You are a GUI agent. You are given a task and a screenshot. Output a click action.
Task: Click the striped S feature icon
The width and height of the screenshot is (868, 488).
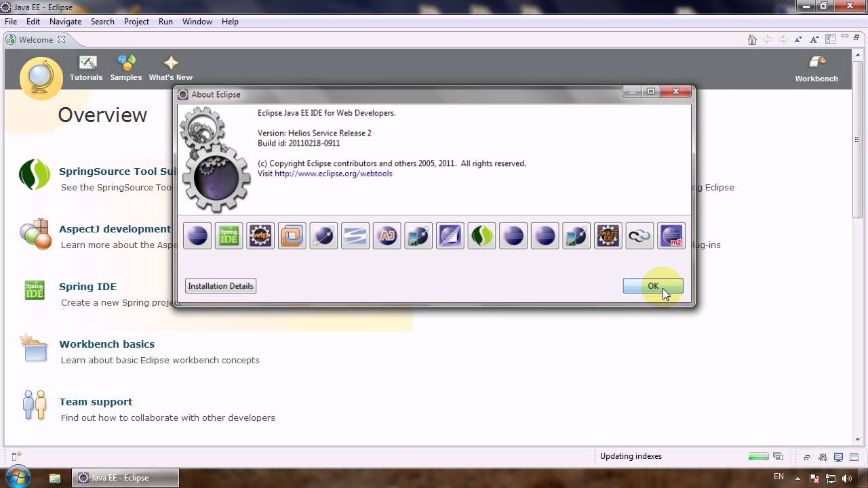[x=355, y=236]
